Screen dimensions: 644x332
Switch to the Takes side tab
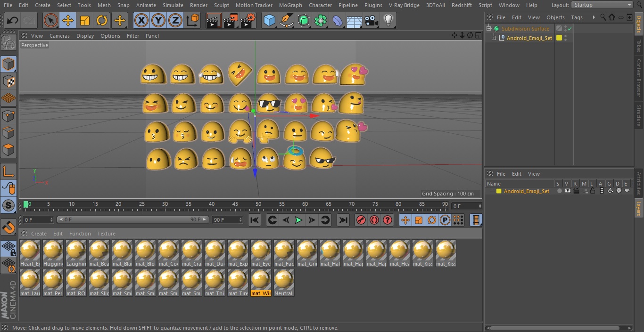[639, 46]
